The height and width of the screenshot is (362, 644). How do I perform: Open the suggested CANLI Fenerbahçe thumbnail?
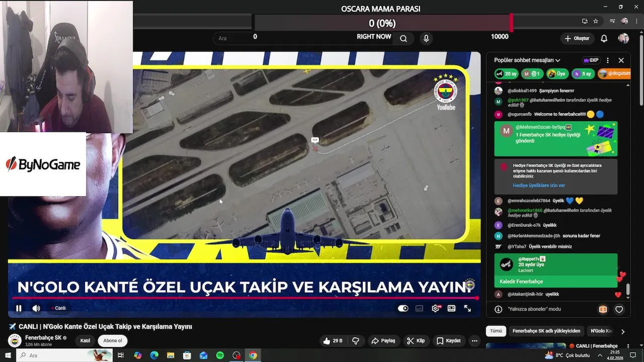526,346
